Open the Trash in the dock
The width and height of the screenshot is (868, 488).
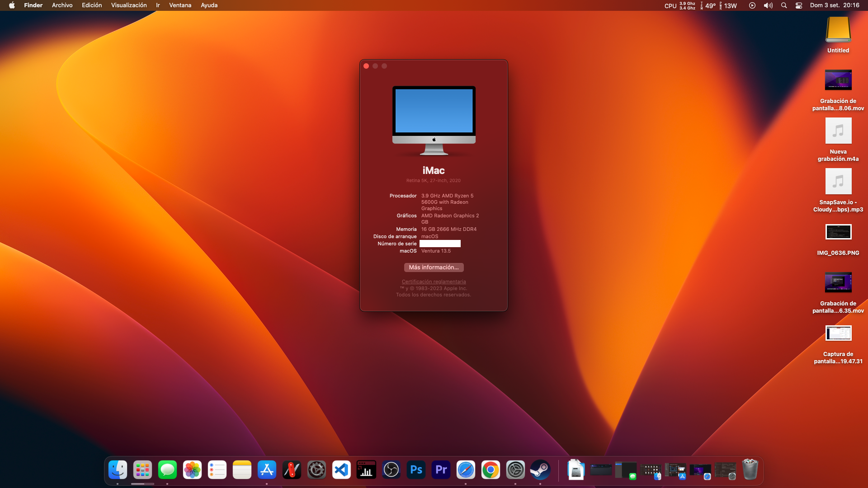point(750,470)
